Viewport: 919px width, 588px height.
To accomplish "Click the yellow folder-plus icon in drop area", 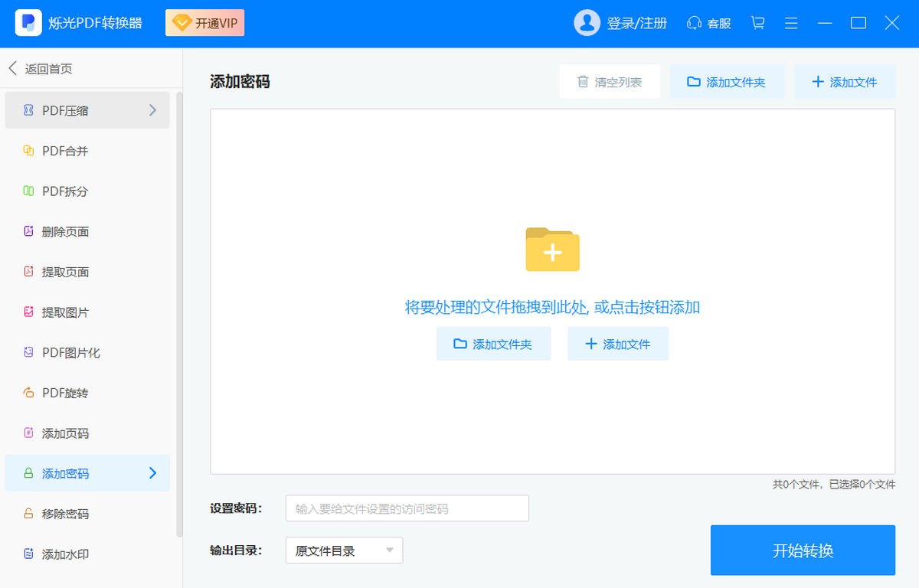I will click(551, 250).
